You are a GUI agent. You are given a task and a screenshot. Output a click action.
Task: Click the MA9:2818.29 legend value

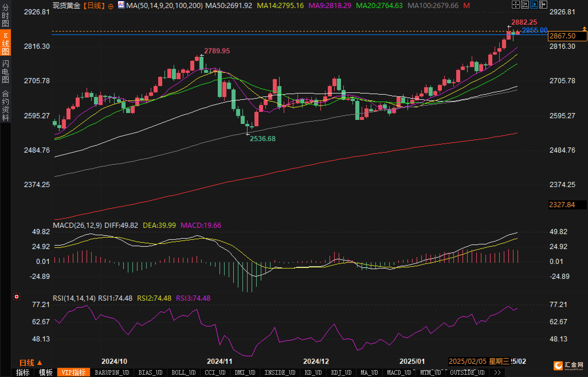coord(330,5)
